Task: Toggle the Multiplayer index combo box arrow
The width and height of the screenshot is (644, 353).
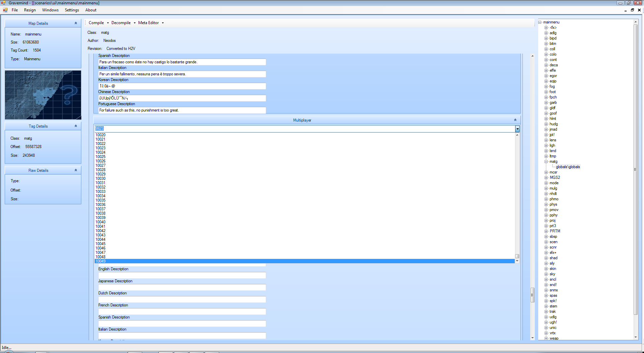Action: pos(517,129)
